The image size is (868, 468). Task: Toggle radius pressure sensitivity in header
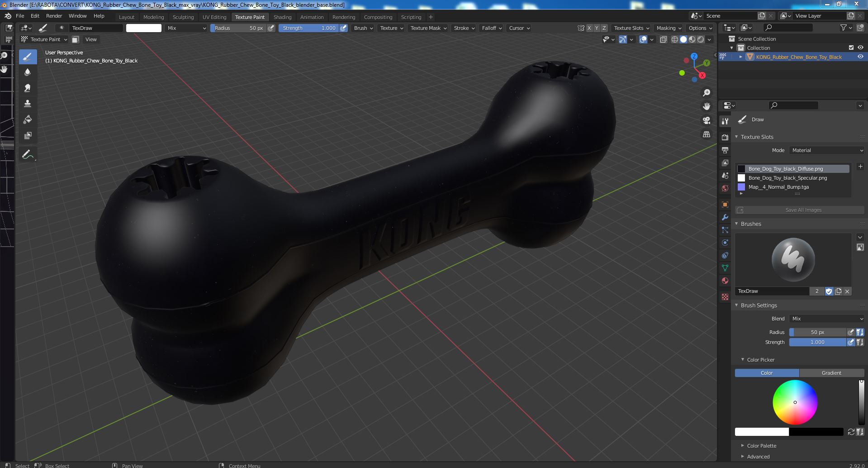271,28
